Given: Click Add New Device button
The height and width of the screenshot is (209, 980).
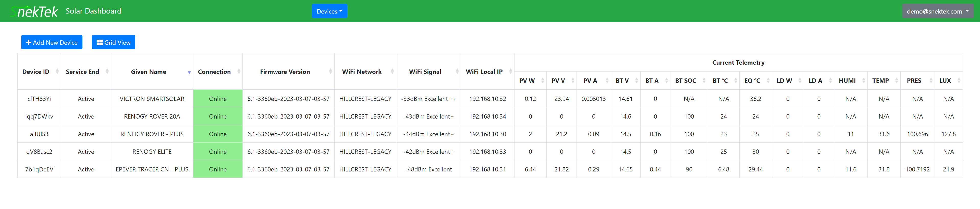Looking at the screenshot, I should [52, 42].
